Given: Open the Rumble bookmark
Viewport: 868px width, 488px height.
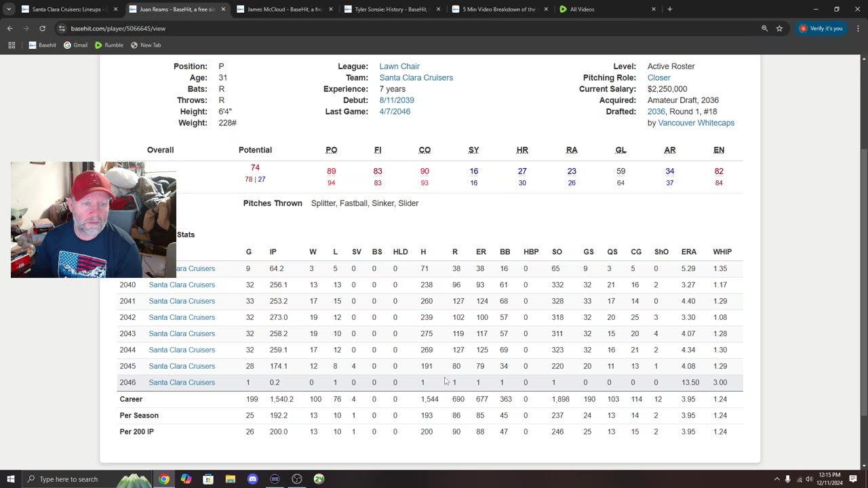Looking at the screenshot, I should click(x=108, y=45).
